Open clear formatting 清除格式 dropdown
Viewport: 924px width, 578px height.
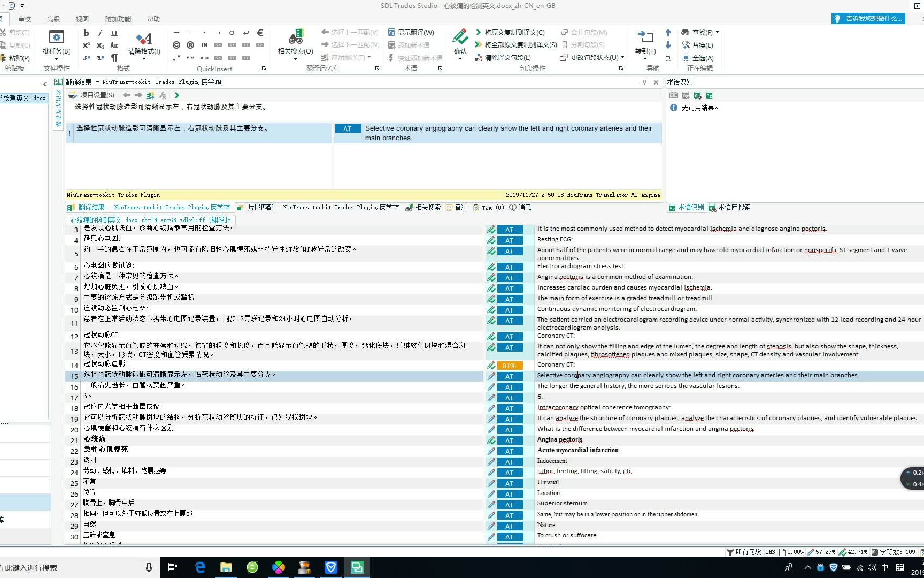point(144,44)
